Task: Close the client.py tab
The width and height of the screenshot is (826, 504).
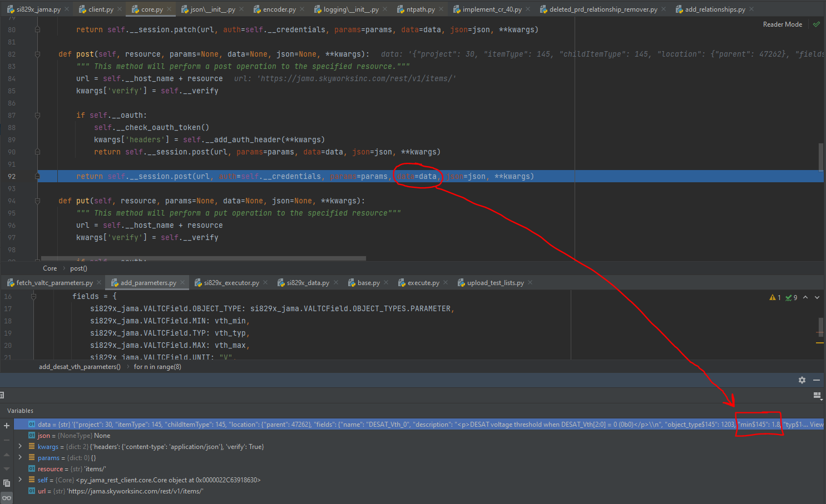Action: pos(120,9)
